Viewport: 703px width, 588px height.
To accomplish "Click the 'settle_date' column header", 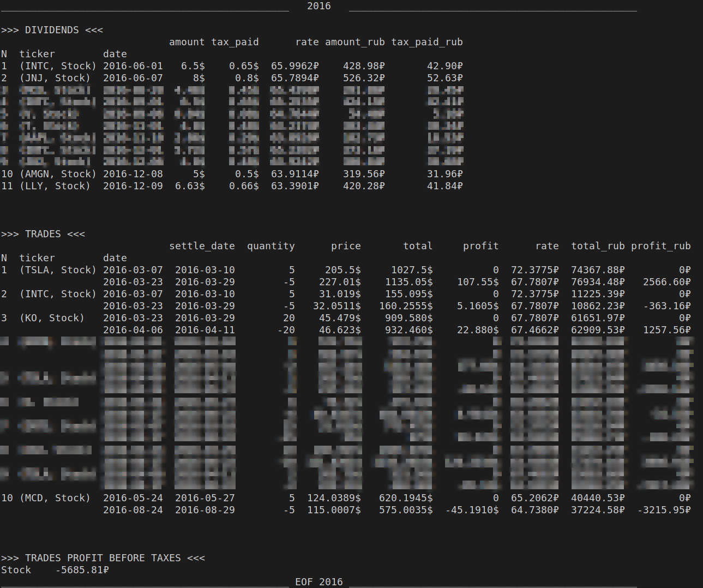I will coord(202,246).
